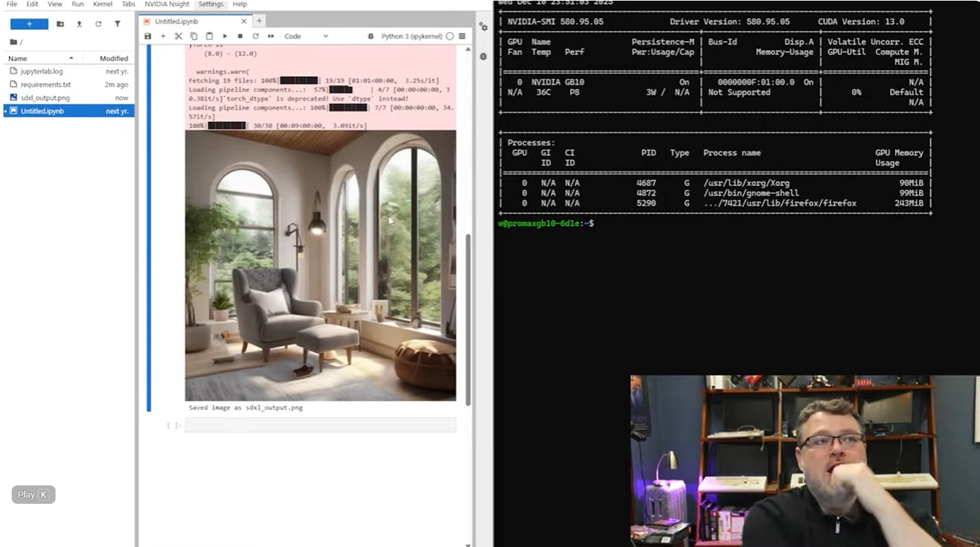This screenshot has height=547, width=980.
Task: Interrupt the kernel with the stop icon
Action: (x=240, y=36)
